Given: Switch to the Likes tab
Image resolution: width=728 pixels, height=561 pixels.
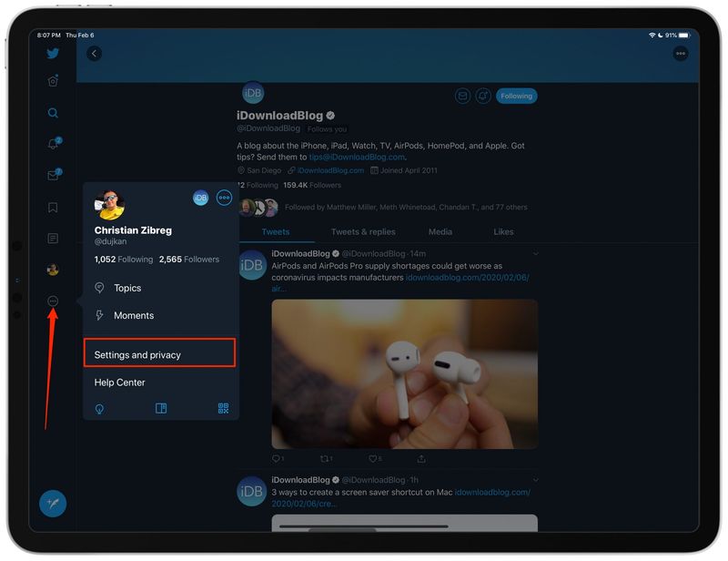Looking at the screenshot, I should click(503, 232).
